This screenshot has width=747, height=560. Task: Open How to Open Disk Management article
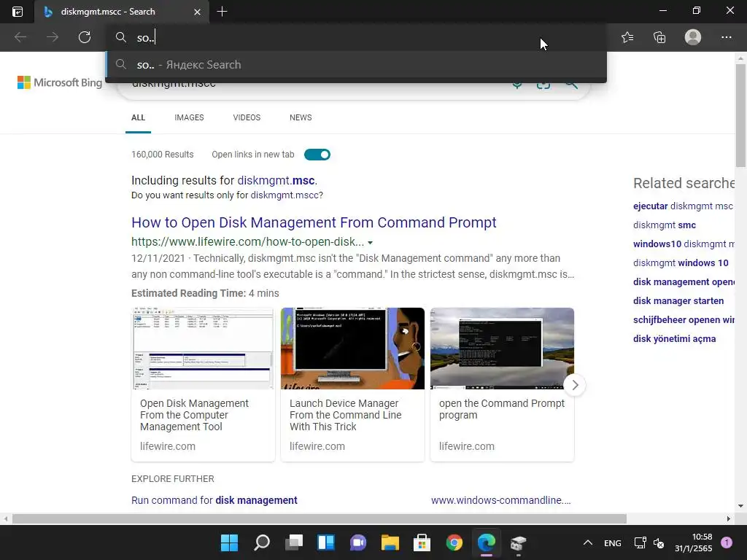(x=314, y=222)
